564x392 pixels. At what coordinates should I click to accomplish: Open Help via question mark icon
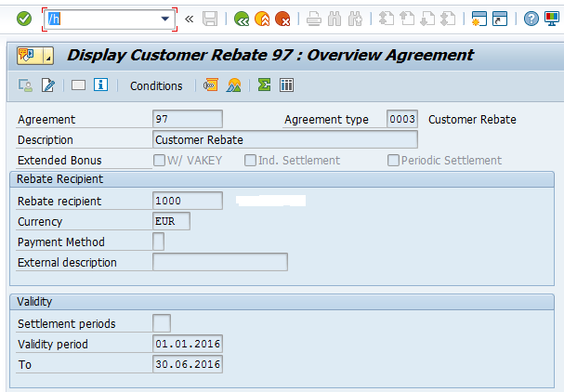click(531, 19)
